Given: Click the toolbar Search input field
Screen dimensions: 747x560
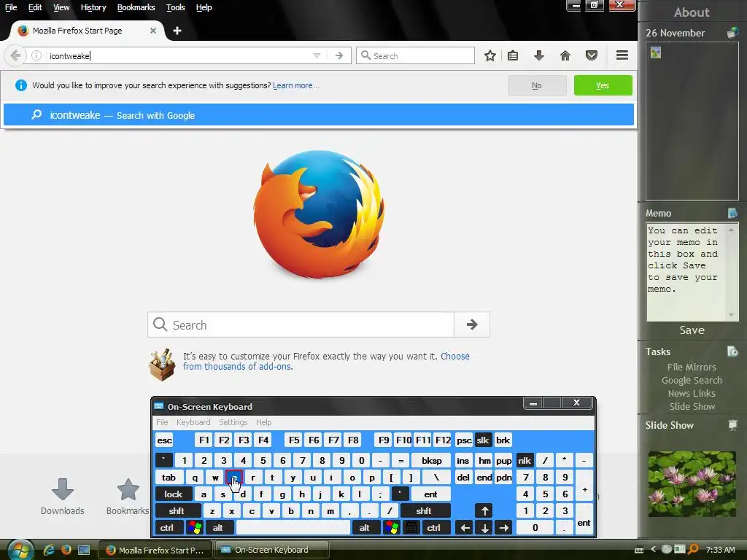Looking at the screenshot, I should point(415,55).
